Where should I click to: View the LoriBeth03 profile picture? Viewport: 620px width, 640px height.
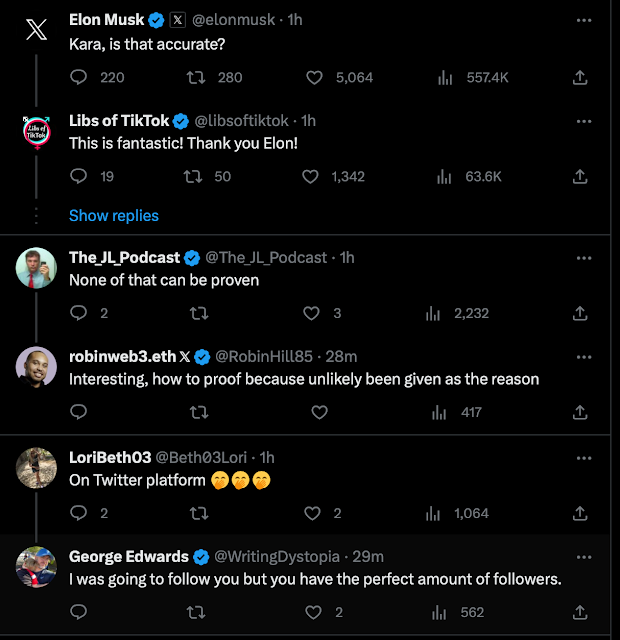click(36, 467)
